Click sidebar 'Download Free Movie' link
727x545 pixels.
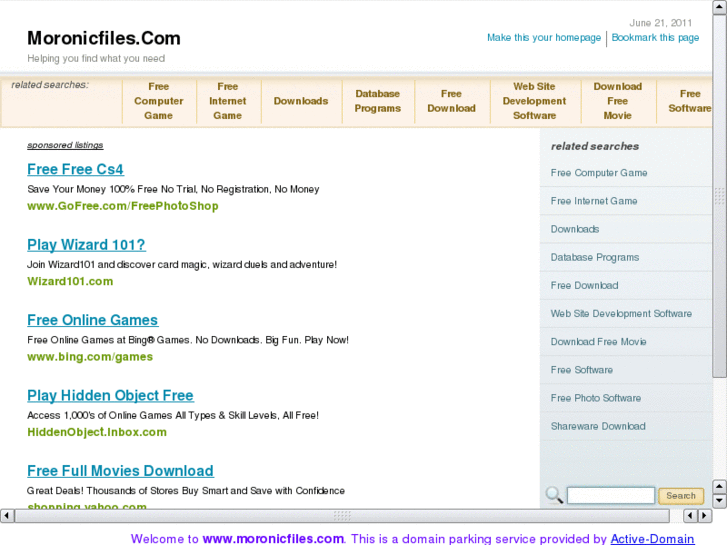598,342
